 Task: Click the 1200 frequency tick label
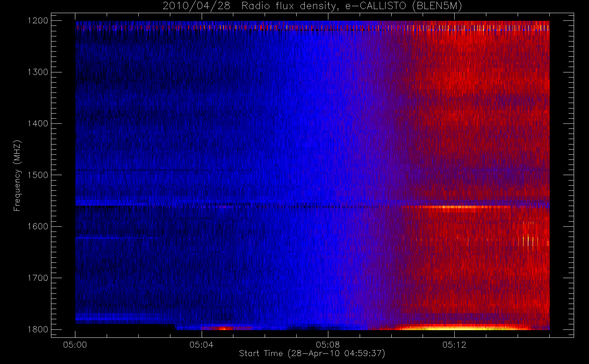pos(38,21)
